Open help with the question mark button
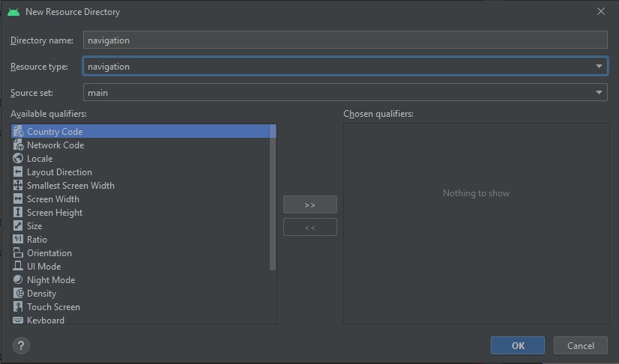Image resolution: width=619 pixels, height=364 pixels. coord(21,345)
